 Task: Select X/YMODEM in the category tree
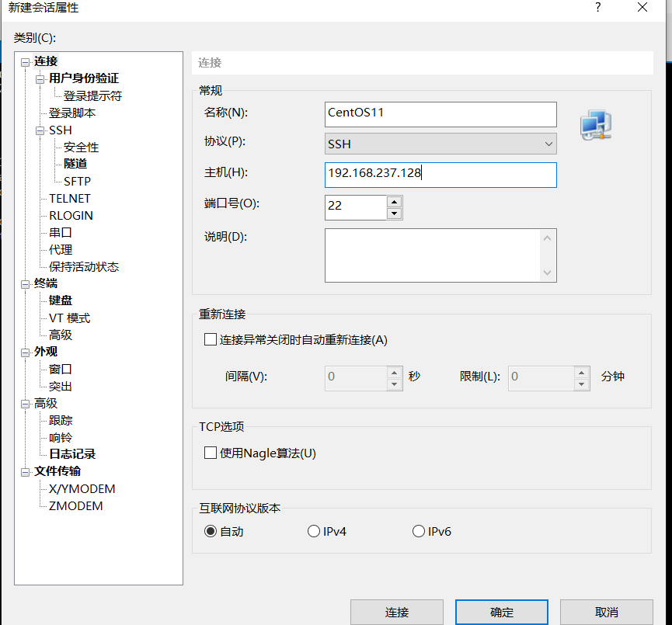[82, 489]
